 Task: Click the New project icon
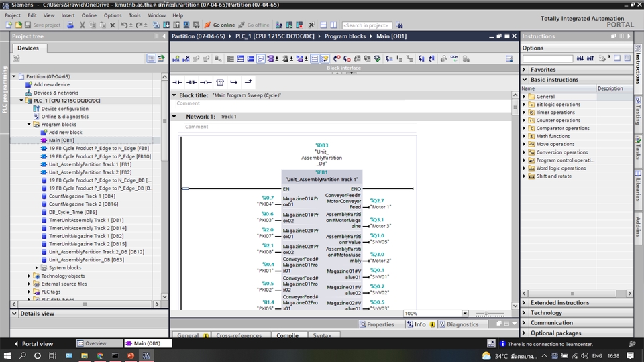(x=9, y=25)
